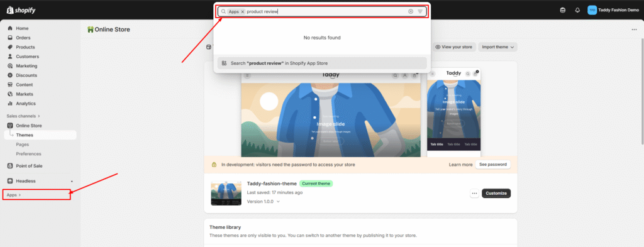The height and width of the screenshot is (247, 644).
Task: Click View your store button
Action: [454, 47]
